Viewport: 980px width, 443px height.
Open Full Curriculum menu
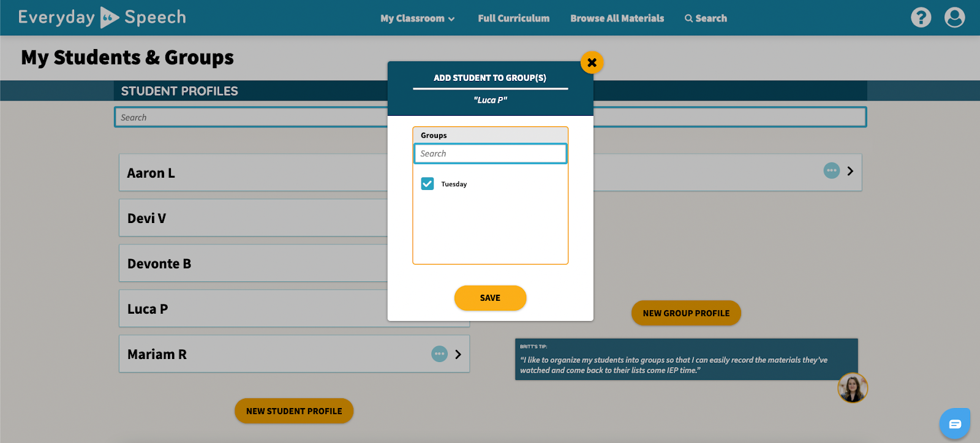coord(513,18)
